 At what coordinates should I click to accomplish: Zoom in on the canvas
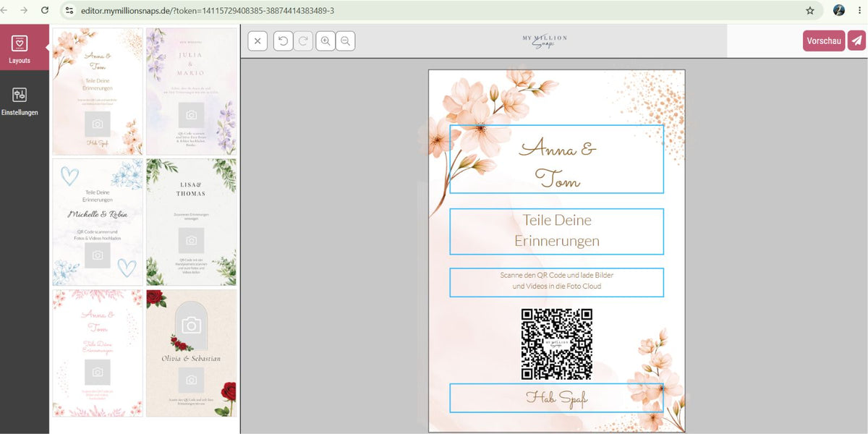pos(325,41)
